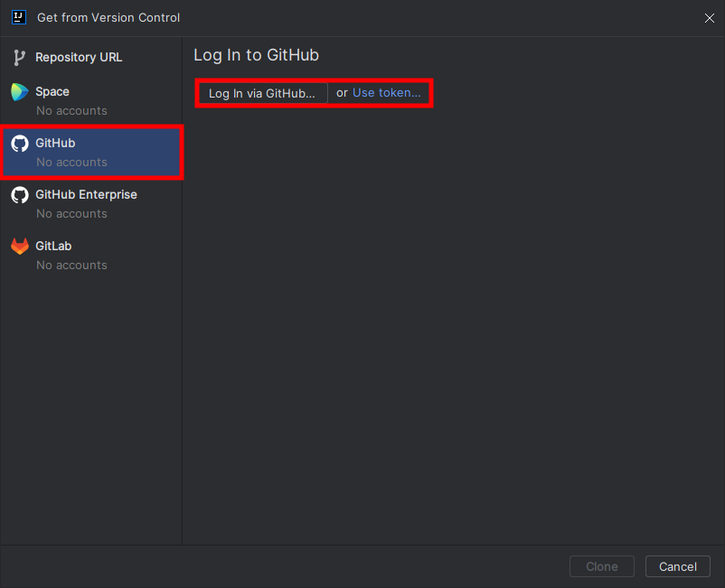
Task: Click the disabled Clone button
Action: tap(601, 566)
